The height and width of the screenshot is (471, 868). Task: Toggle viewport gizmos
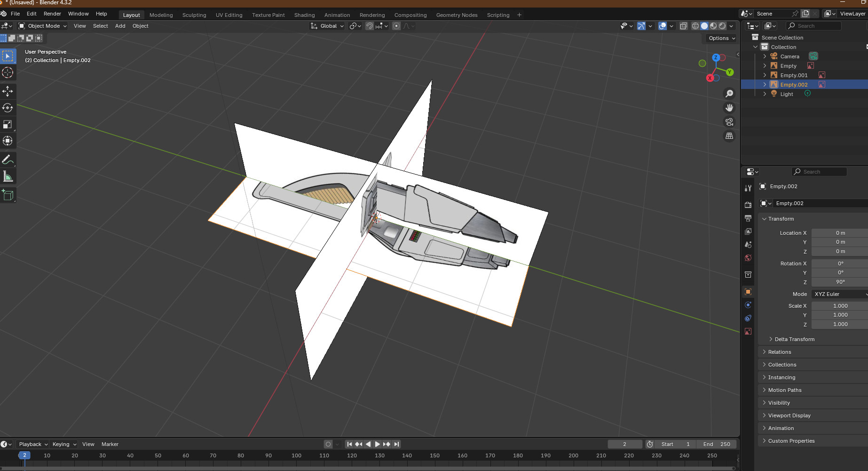coord(641,26)
